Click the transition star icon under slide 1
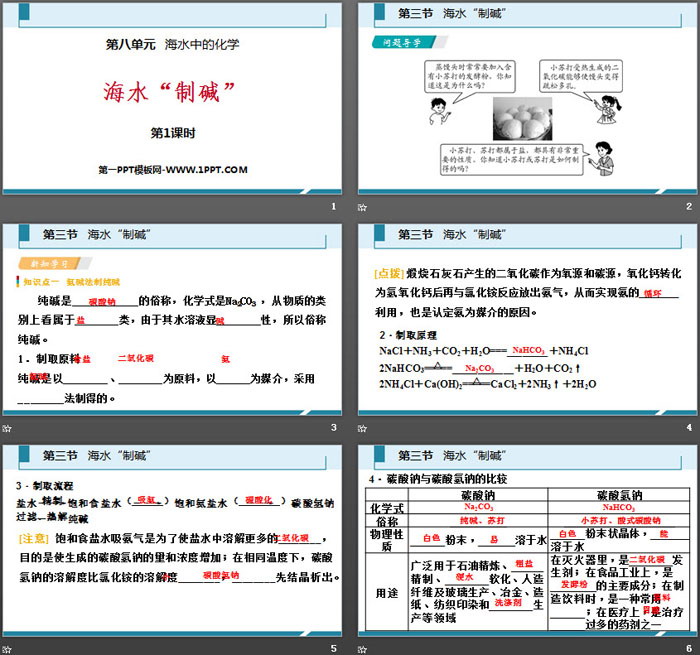This screenshot has height=655, width=700. (6, 207)
